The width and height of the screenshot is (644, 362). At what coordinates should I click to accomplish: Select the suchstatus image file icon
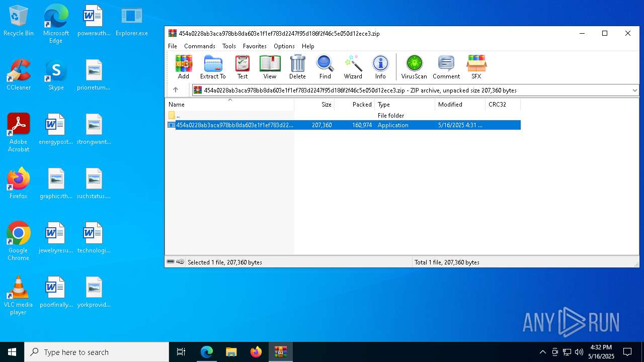coord(94,184)
